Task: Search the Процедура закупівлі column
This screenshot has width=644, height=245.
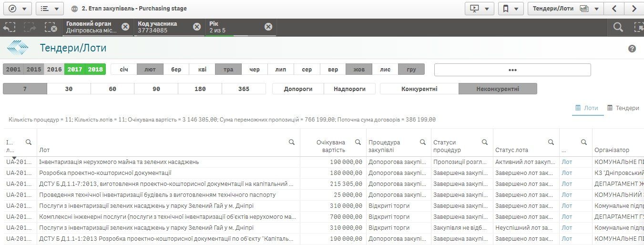Action: (x=423, y=142)
